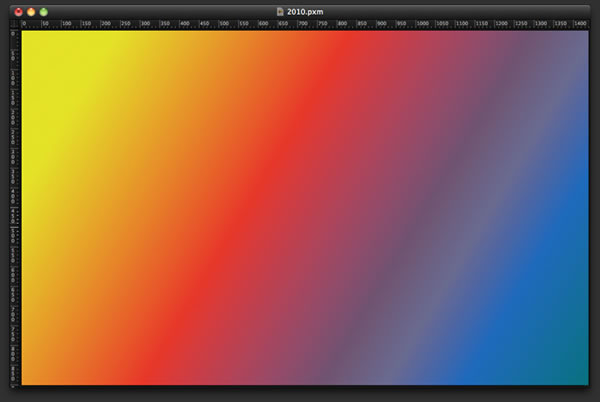Zoom the window using green button
600x402 pixels.
click(x=44, y=12)
